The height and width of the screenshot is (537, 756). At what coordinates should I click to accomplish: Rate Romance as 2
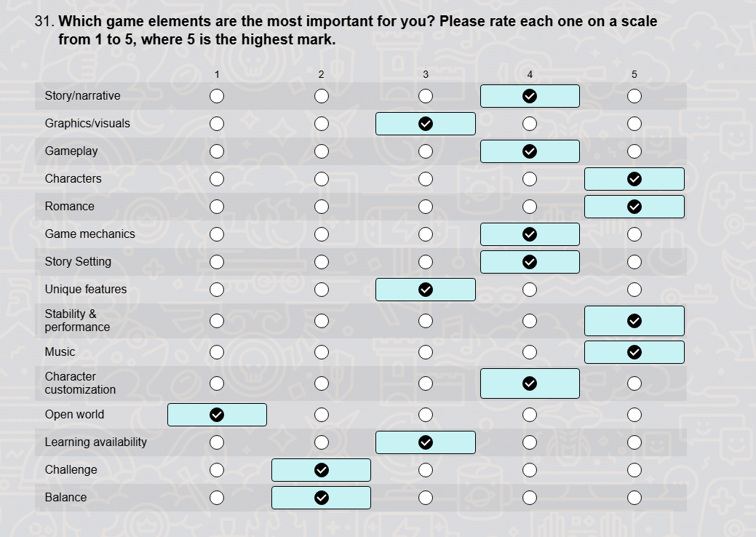click(321, 207)
